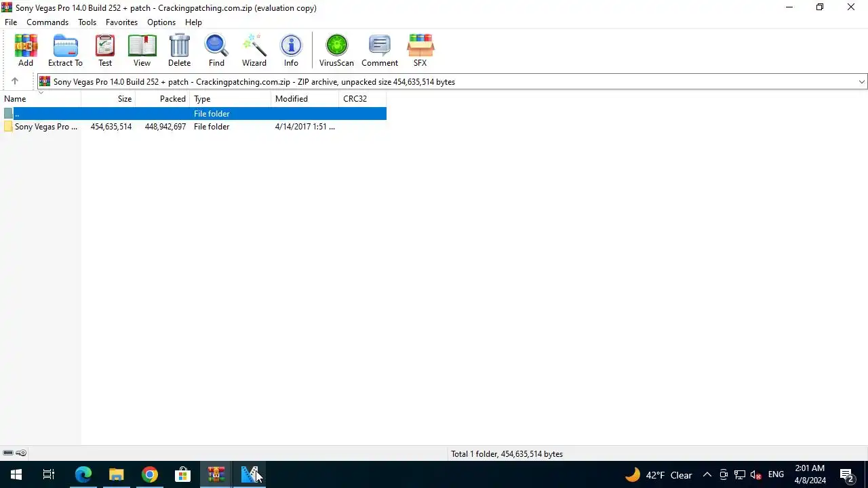Sort list by the Size column header

pos(108,99)
